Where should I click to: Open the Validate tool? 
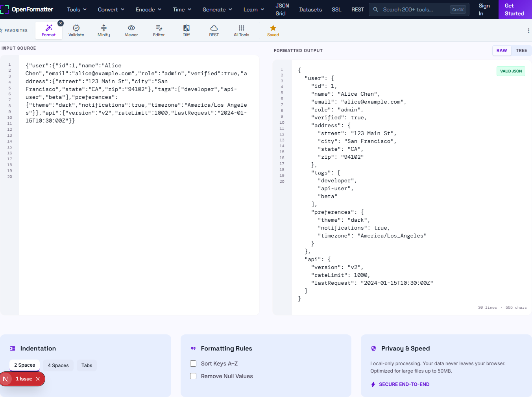pyautogui.click(x=76, y=30)
